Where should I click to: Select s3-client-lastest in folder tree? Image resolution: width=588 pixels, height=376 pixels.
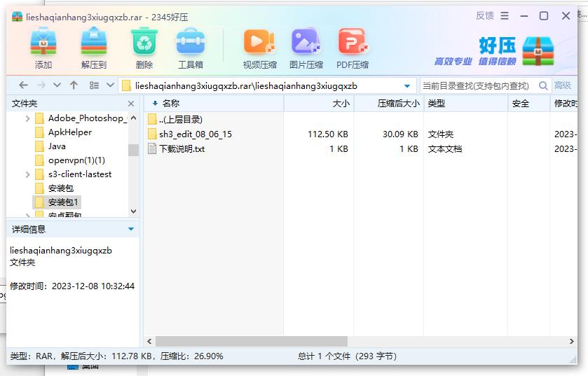coord(80,174)
